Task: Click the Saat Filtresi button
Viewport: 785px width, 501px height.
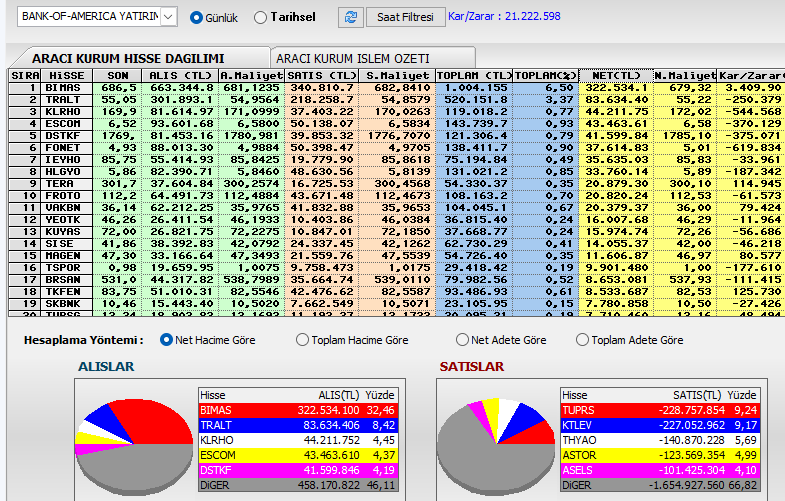Action: tap(405, 17)
